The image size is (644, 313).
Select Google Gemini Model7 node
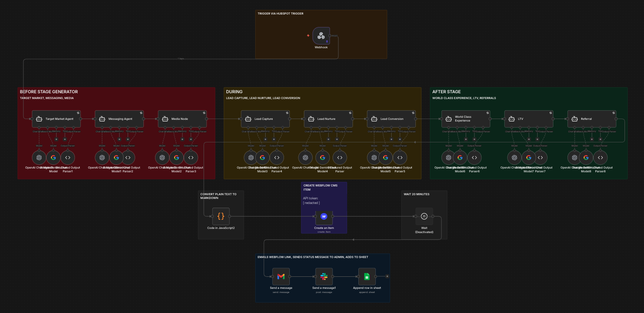coord(529,158)
